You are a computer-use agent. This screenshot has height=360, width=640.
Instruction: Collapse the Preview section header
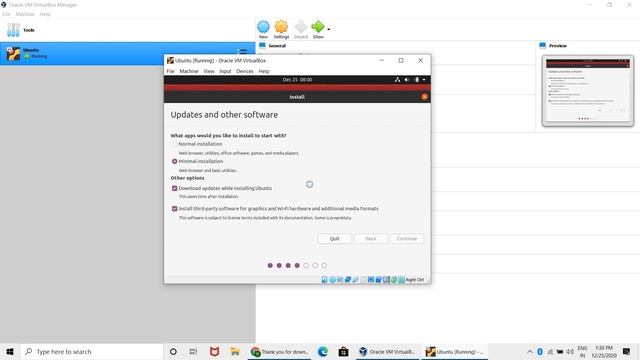tap(558, 46)
